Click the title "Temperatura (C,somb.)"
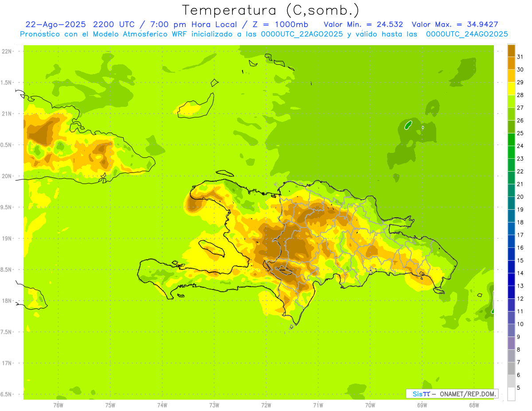The height and width of the screenshot is (411, 532). pos(271,10)
